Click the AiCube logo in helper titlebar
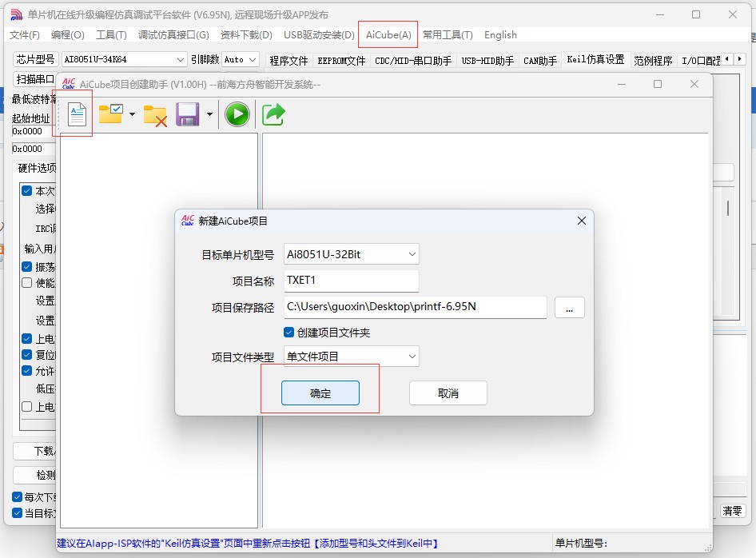Image resolution: width=756 pixels, height=558 pixels. (69, 84)
